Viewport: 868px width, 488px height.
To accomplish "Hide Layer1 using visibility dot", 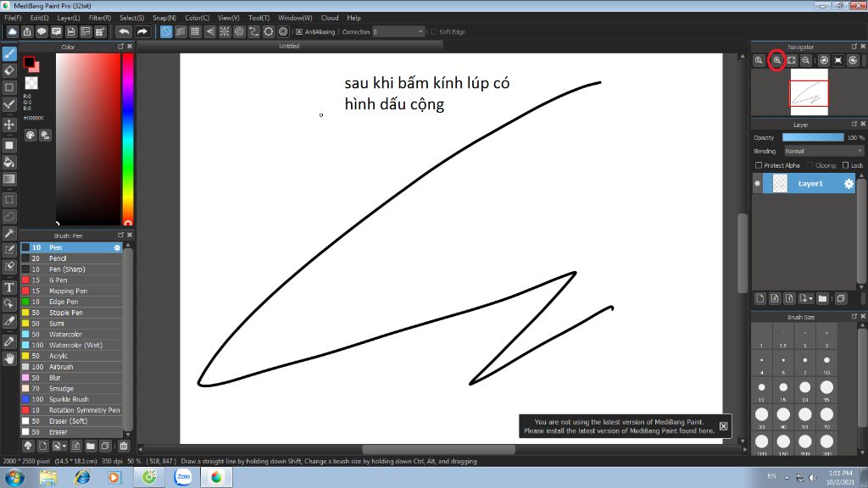I will pyautogui.click(x=757, y=184).
